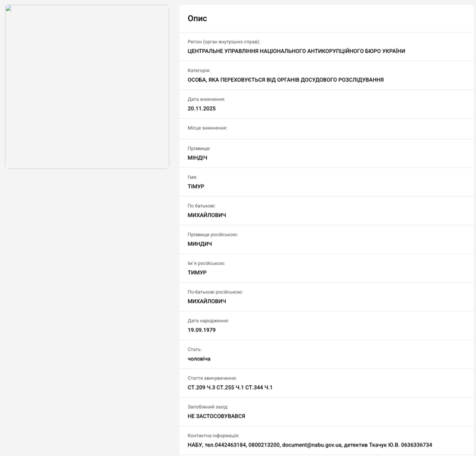Click the document@nabu.gov.ua email address

click(312, 445)
